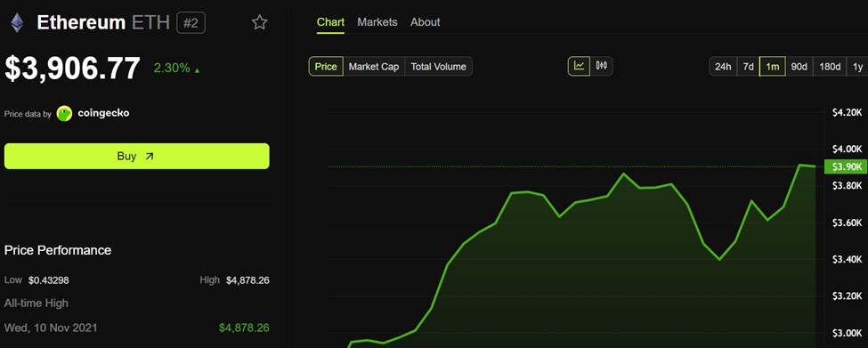Screen dimensions: 868x348
Task: Click the $3.00K axis label
Action: coord(847,333)
